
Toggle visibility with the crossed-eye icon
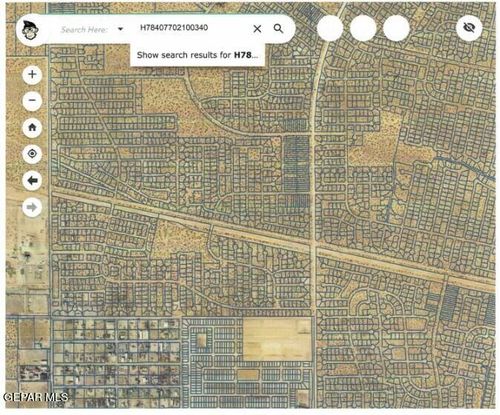coord(469,28)
